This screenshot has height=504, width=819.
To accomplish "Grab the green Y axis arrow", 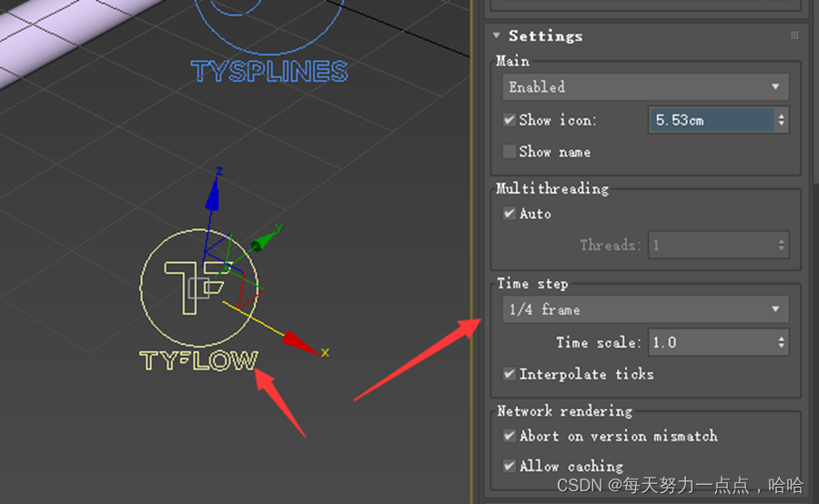I will 264,240.
